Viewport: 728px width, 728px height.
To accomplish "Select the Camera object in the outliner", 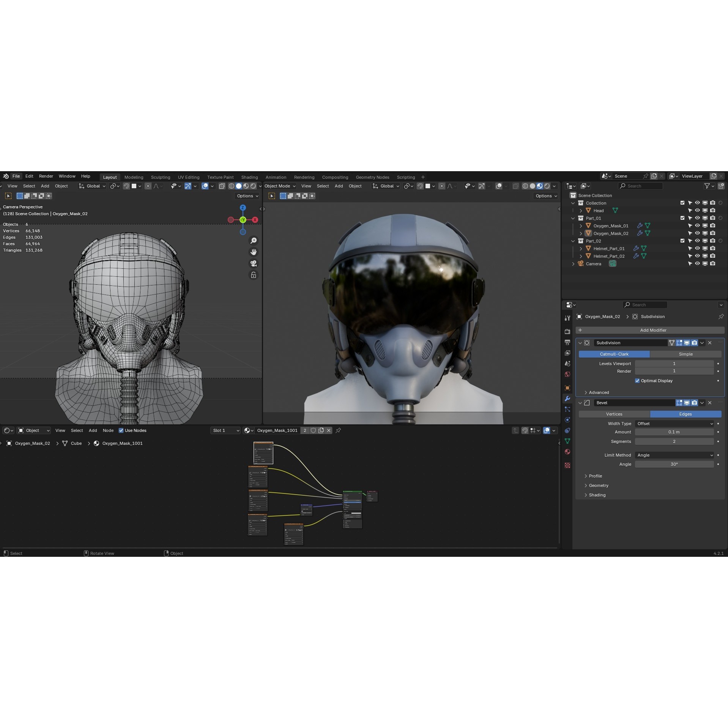I will click(594, 263).
